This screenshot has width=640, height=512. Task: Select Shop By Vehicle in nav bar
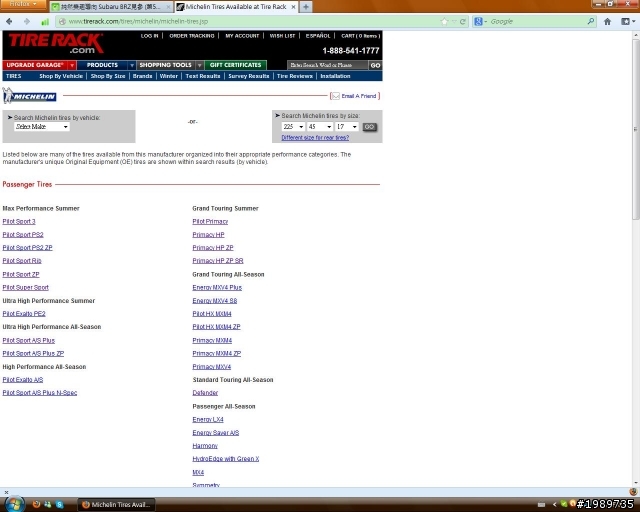(x=61, y=76)
